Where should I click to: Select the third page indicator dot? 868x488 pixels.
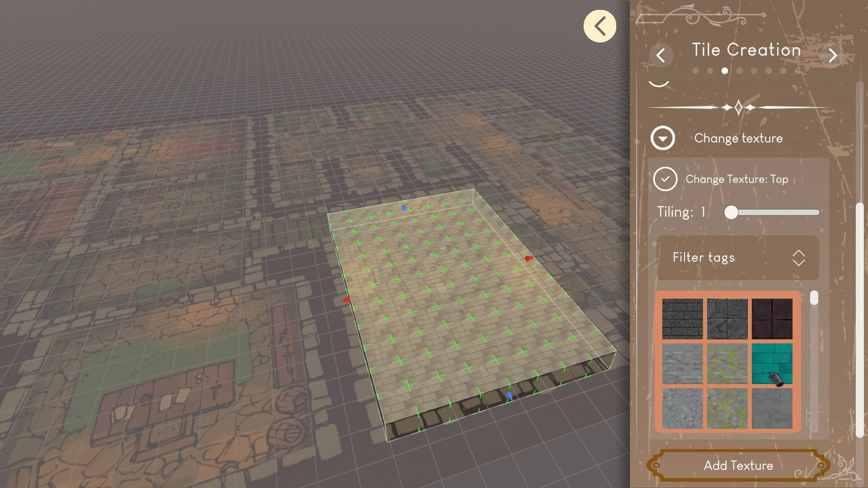(725, 70)
